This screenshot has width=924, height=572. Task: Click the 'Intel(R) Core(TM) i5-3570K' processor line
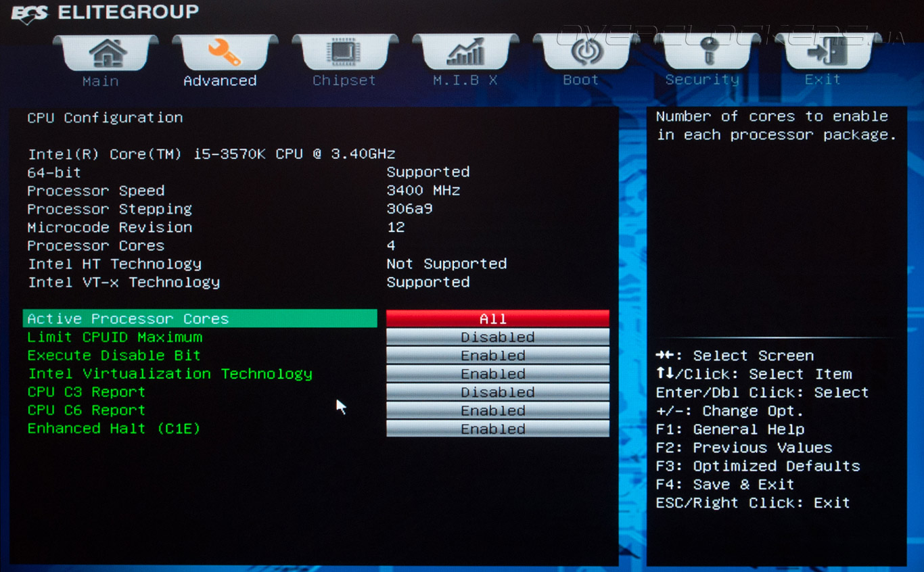[x=211, y=153]
